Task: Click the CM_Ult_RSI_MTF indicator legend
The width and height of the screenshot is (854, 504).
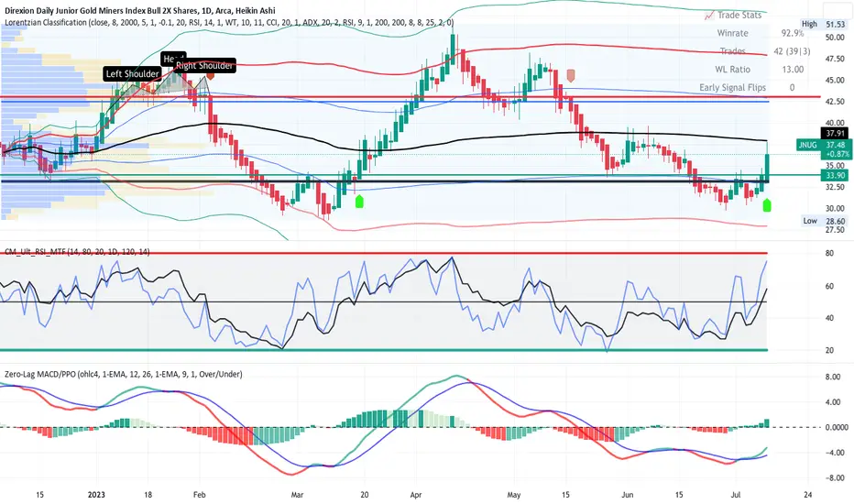Action: coord(77,252)
